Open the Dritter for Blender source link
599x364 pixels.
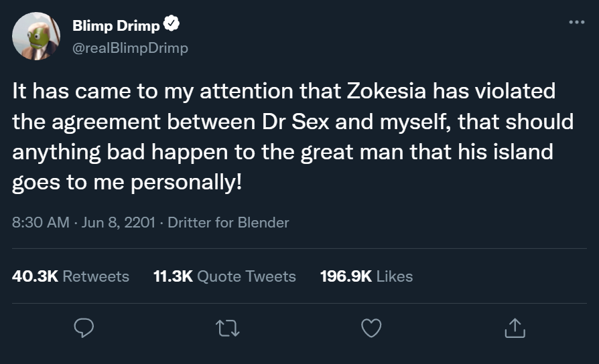[x=228, y=223]
